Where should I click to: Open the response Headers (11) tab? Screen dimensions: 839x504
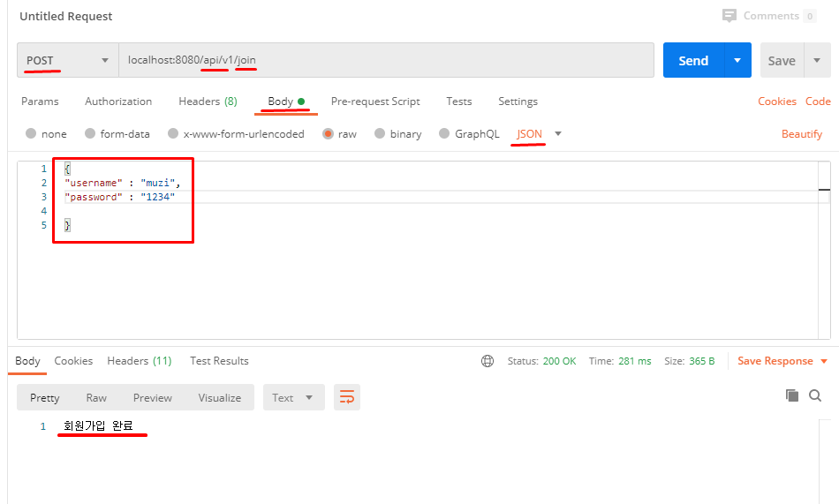[x=140, y=361]
